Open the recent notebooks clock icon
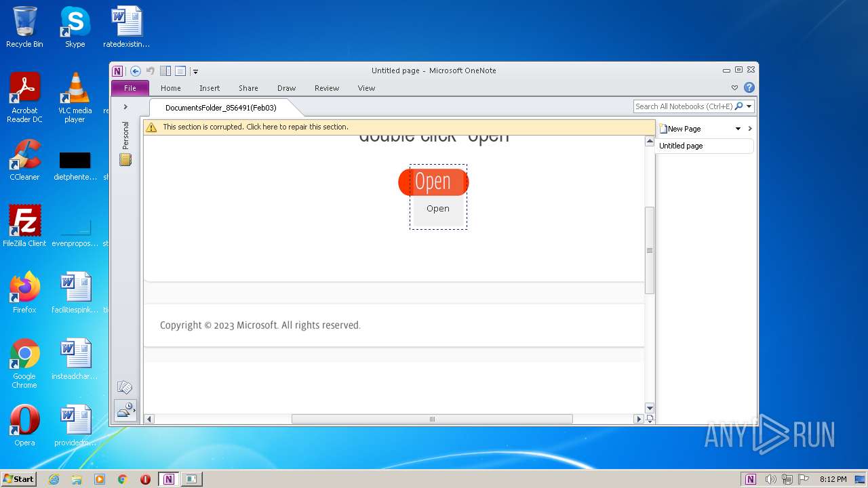 125,410
